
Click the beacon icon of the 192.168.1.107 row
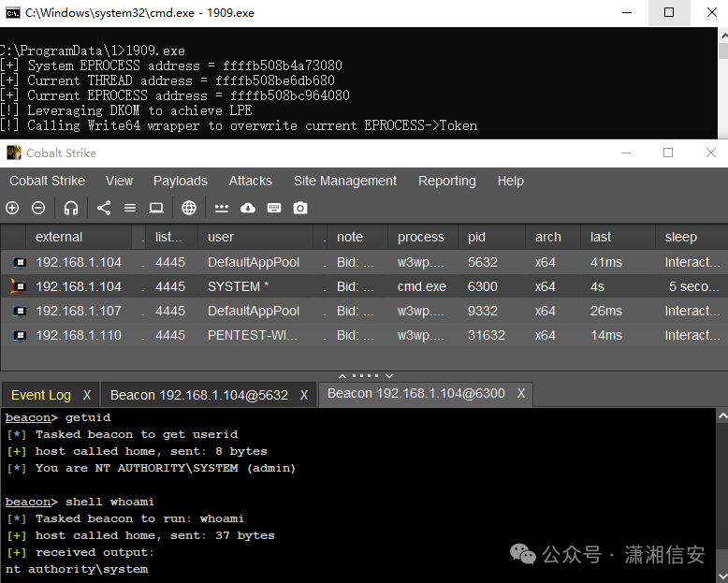coord(20,311)
